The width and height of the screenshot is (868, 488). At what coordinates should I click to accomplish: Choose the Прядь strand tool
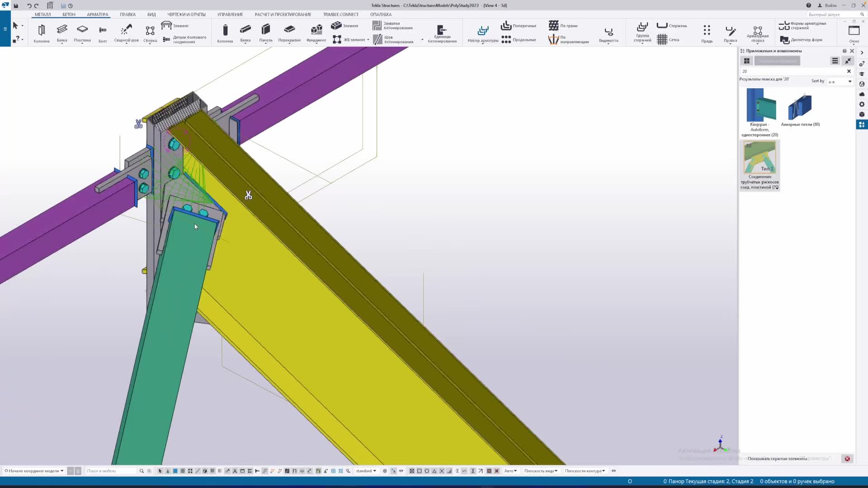point(707,33)
